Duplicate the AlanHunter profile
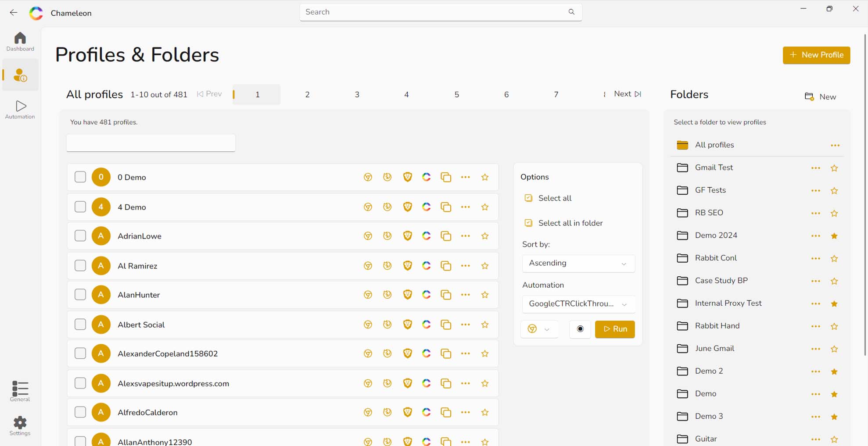The width and height of the screenshot is (868, 446). [446, 295]
